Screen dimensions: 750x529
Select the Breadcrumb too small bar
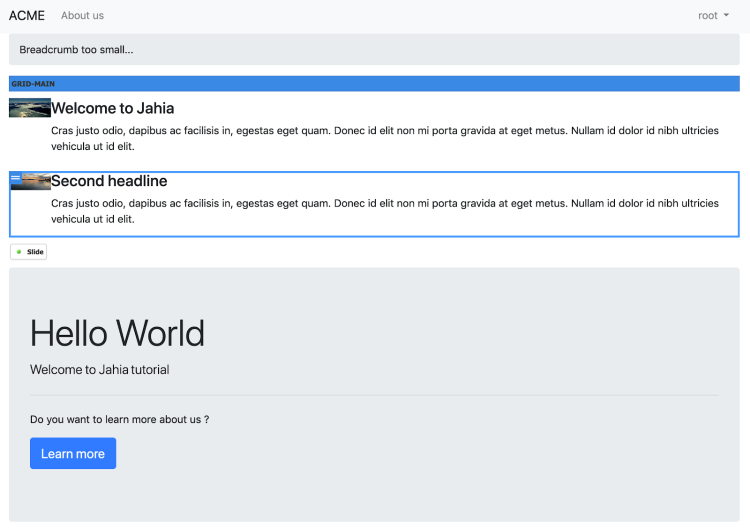[x=374, y=49]
